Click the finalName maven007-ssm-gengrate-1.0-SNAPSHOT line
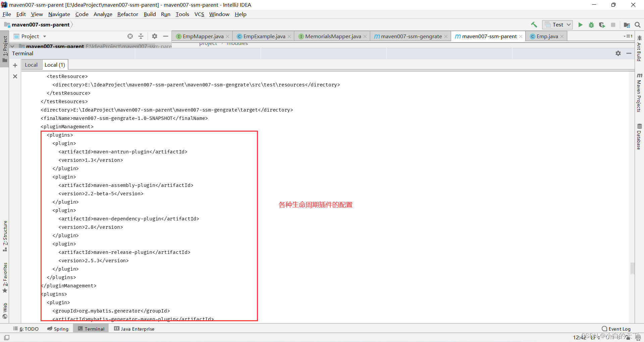The image size is (644, 342). (x=124, y=118)
